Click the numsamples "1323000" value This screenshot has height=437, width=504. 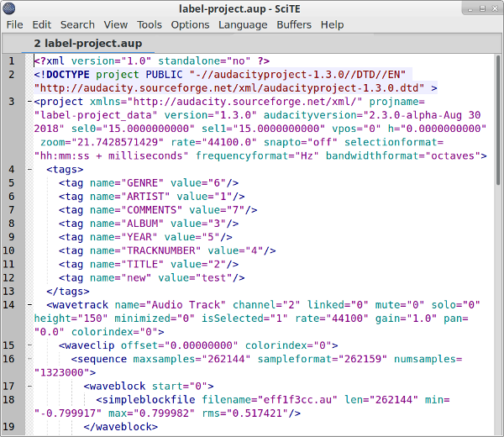point(61,372)
